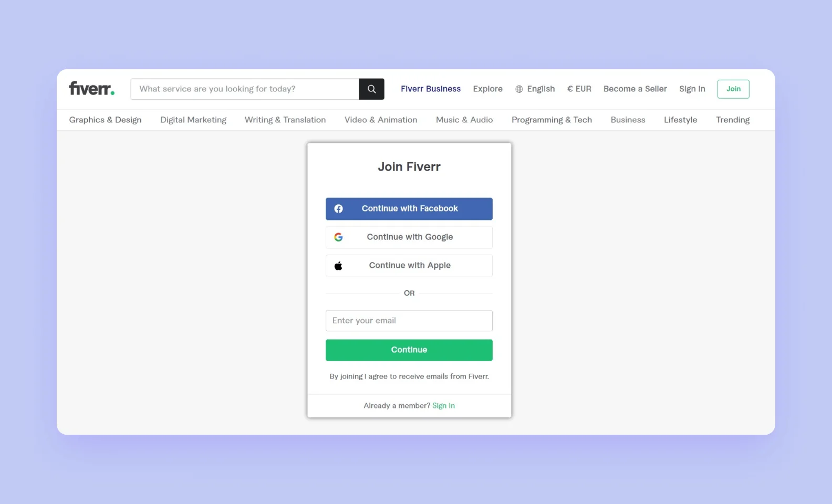Open Music & Audio category

(464, 120)
